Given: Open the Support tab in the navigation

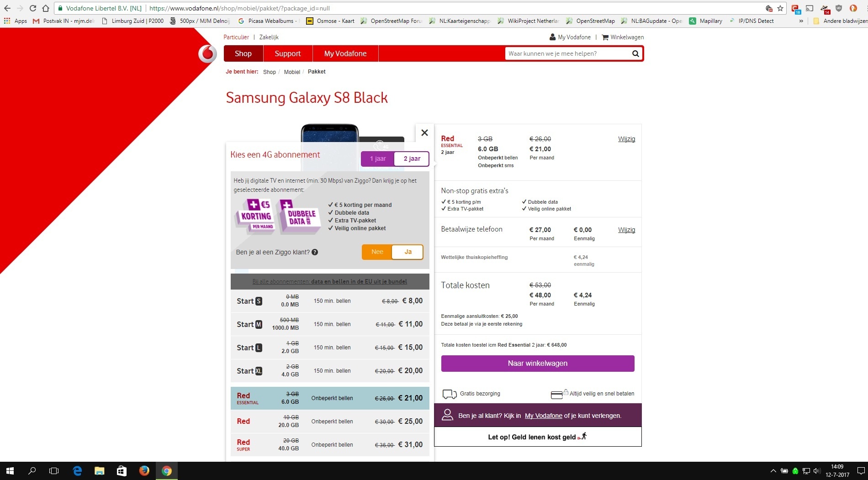Looking at the screenshot, I should click(288, 53).
